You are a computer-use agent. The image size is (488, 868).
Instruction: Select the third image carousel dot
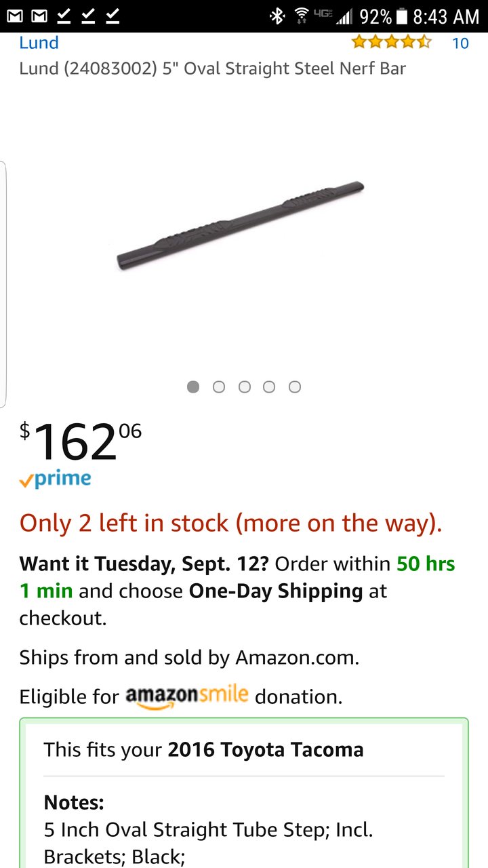[x=244, y=387]
